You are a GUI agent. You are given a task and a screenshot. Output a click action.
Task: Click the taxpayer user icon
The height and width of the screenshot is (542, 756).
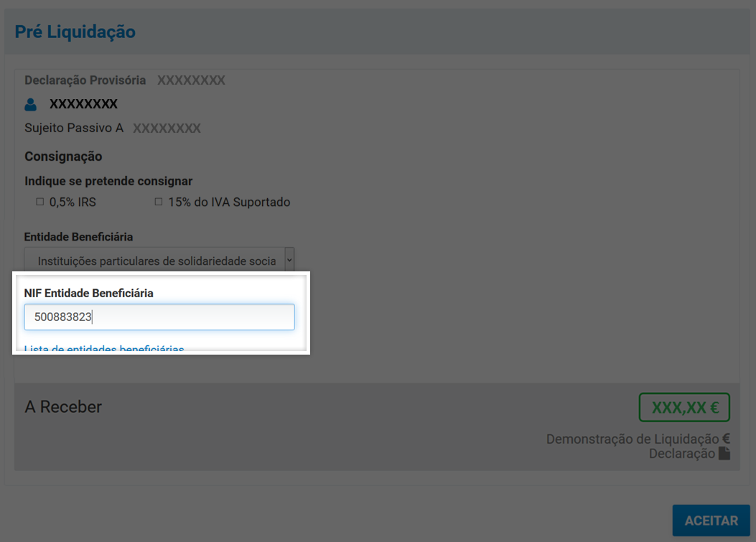30,105
